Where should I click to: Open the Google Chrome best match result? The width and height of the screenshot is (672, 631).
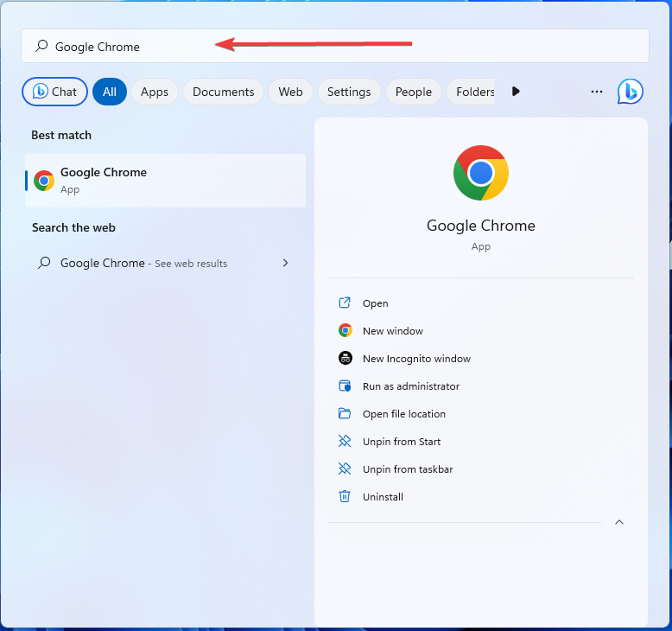point(166,181)
